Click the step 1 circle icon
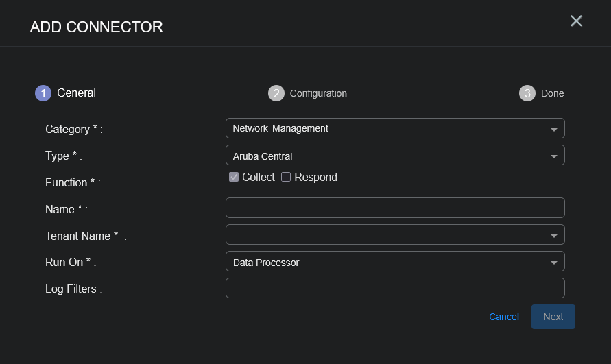611x364 pixels. point(43,93)
